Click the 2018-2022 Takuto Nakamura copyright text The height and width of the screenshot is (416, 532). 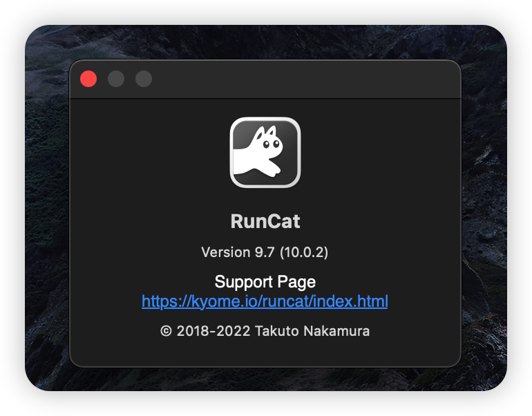[x=265, y=331]
